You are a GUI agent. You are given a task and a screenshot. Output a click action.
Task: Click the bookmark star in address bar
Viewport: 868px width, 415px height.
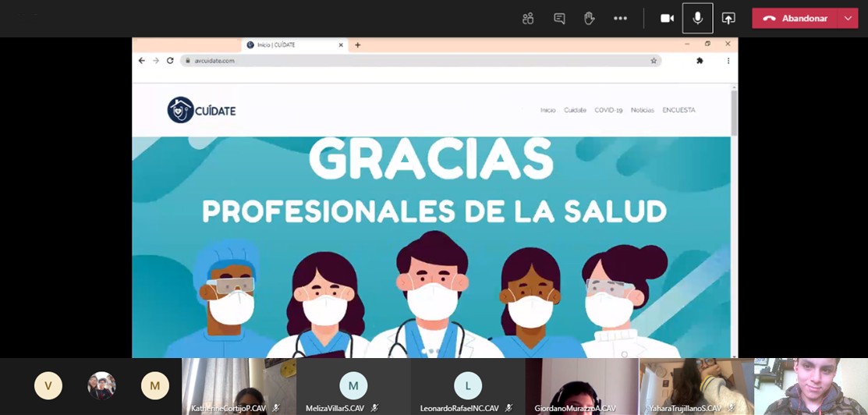click(x=654, y=60)
